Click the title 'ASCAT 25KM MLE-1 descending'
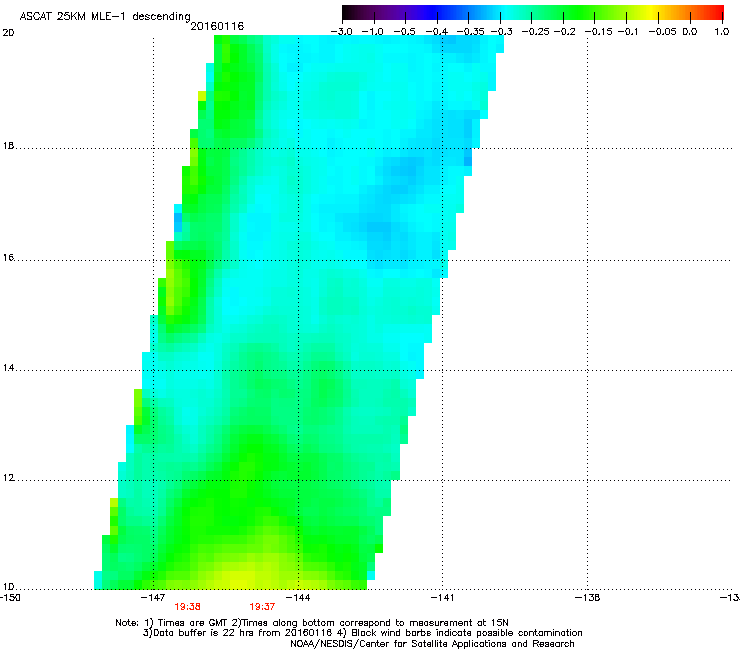Image resolution: width=740 pixels, height=650 pixels. [105, 16]
